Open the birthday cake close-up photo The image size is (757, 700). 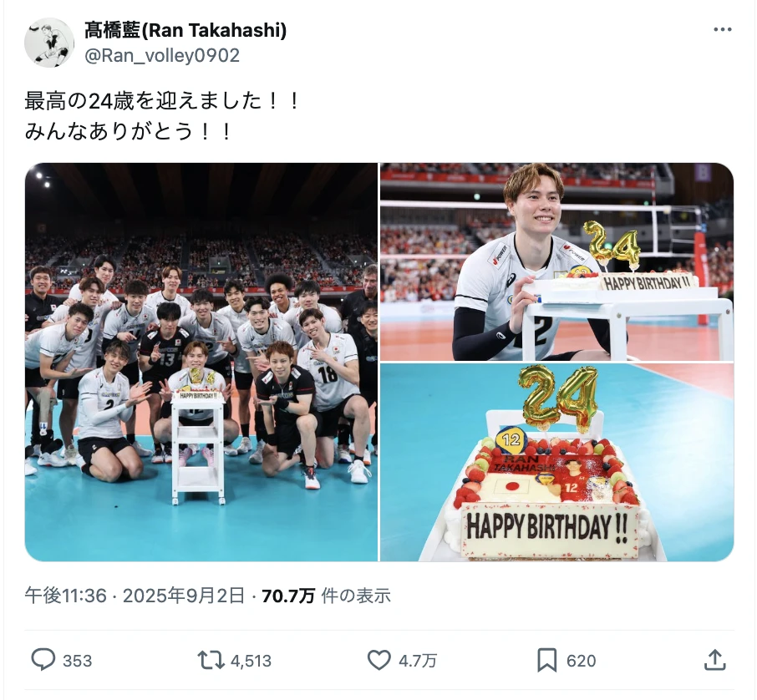click(x=556, y=462)
